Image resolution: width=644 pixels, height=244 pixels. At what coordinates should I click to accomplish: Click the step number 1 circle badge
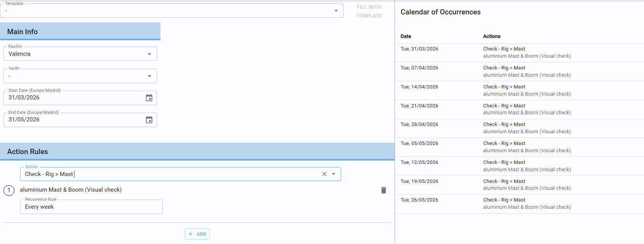9,190
